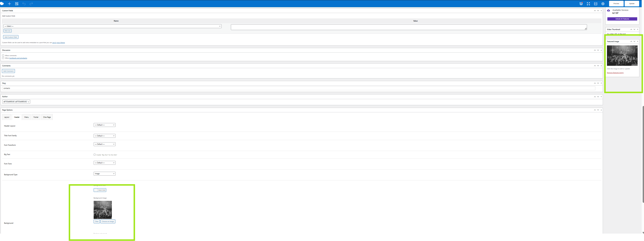Viewport: 644px width, 241px height.
Task: Enable the Allow comments checkbox
Action: [x=3, y=55]
